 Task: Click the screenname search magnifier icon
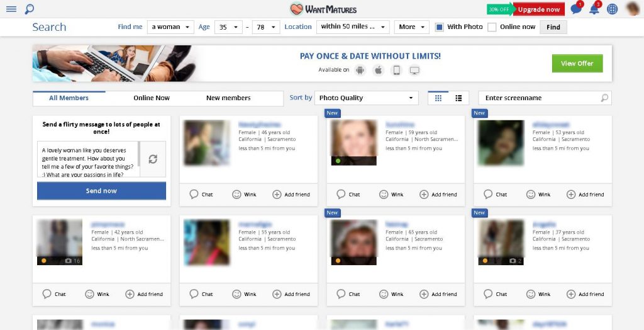(x=604, y=98)
